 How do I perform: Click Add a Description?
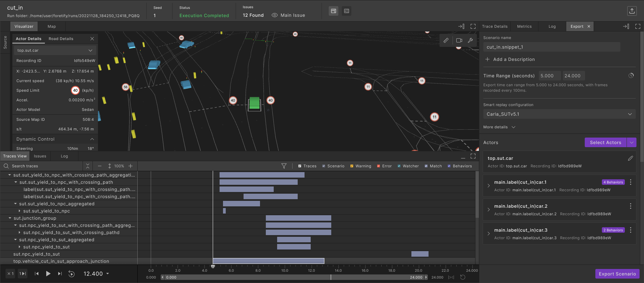[510, 59]
